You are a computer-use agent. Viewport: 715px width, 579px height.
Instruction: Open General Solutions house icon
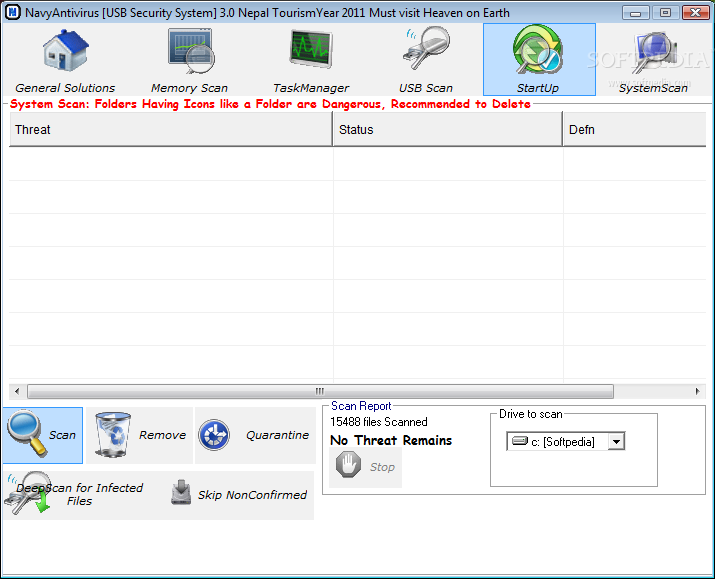pos(65,60)
